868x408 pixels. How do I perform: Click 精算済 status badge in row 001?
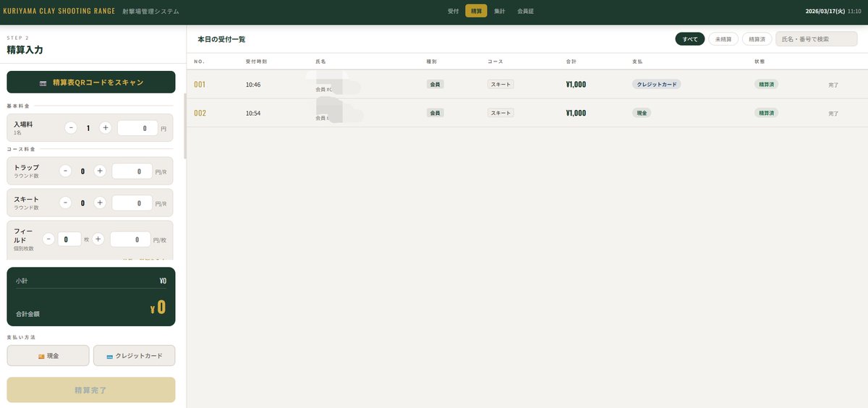tap(766, 84)
